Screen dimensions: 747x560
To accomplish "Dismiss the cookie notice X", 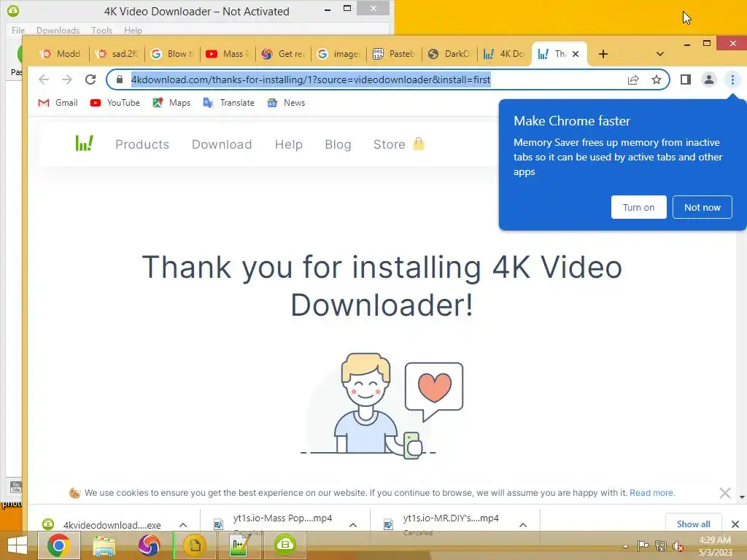I will pyautogui.click(x=725, y=493).
